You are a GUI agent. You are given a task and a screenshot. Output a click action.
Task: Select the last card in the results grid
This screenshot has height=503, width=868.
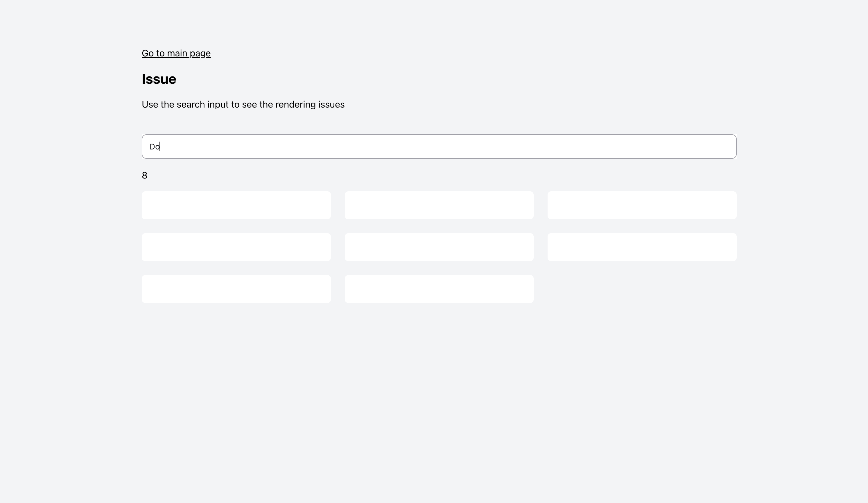pos(439,288)
